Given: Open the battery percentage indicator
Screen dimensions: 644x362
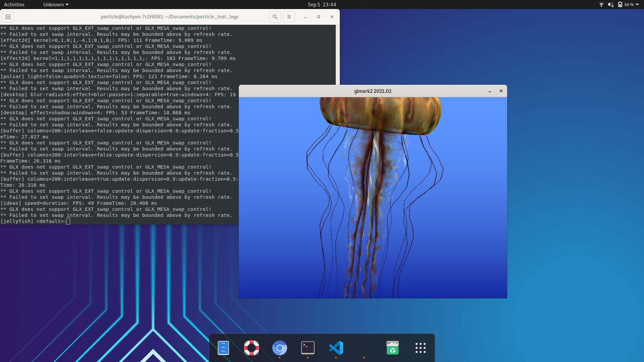Looking at the screenshot, I should coord(626,5).
